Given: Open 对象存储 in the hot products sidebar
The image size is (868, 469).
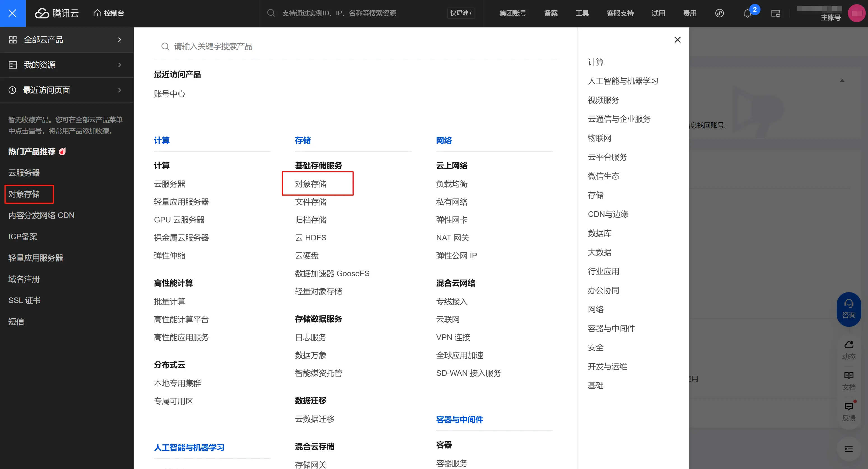Looking at the screenshot, I should tap(24, 194).
